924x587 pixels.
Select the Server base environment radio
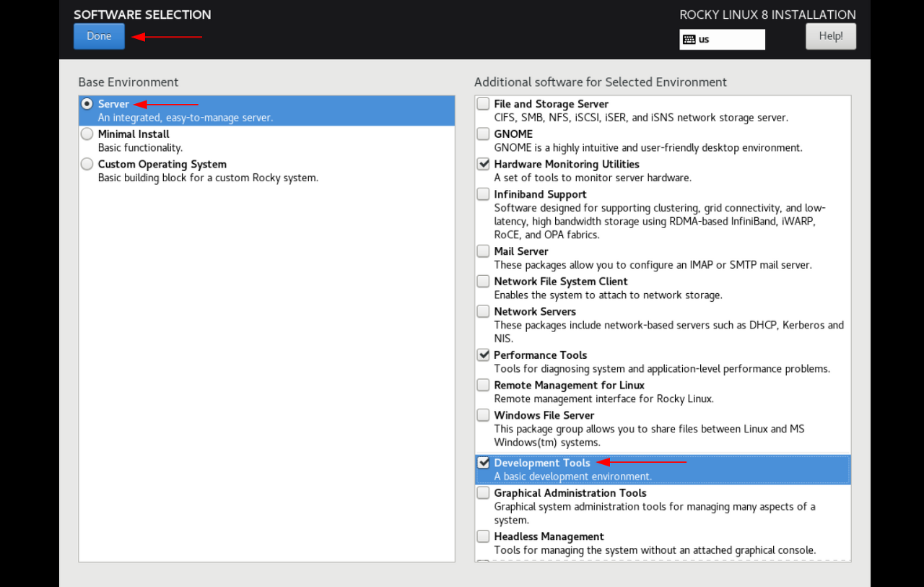[87, 104]
